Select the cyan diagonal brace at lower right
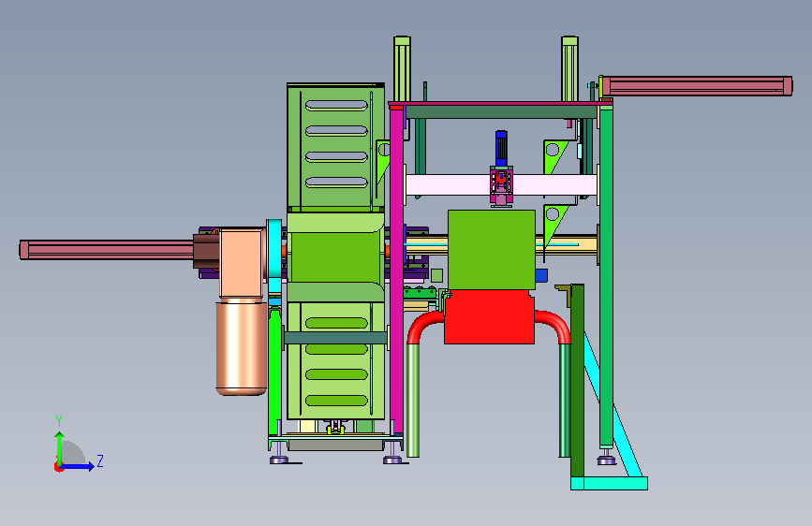812x526 pixels. (x=613, y=405)
